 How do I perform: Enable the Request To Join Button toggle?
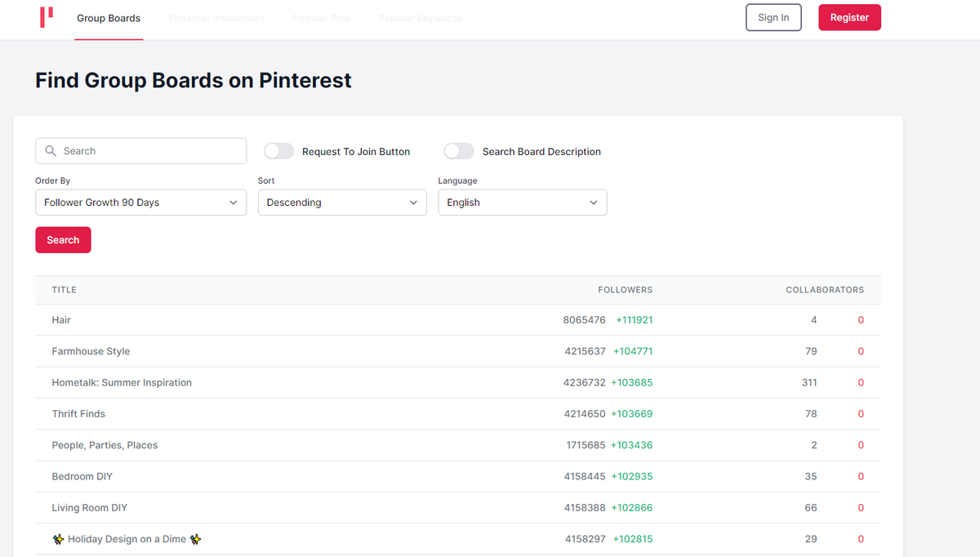[x=278, y=151]
